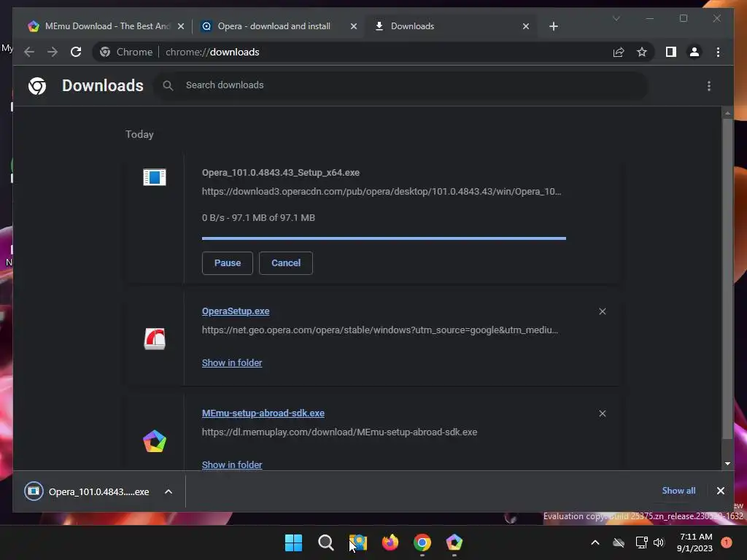Click the downloads page vertical scrollbar

coord(727,279)
